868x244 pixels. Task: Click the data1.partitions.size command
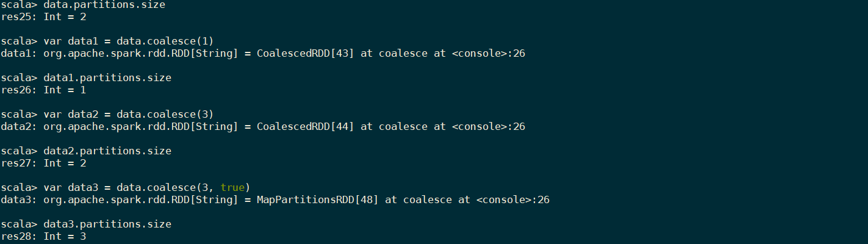point(107,77)
